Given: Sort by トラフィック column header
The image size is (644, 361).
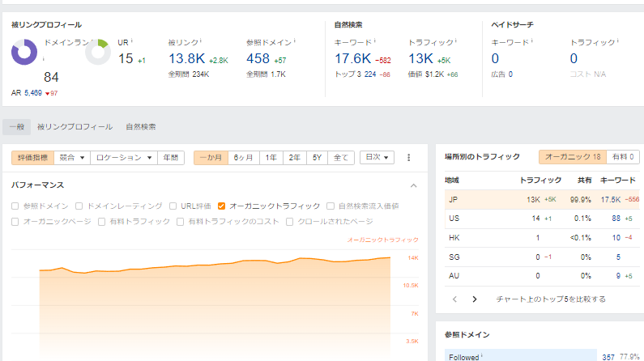Looking at the screenshot, I should pyautogui.click(x=540, y=180).
